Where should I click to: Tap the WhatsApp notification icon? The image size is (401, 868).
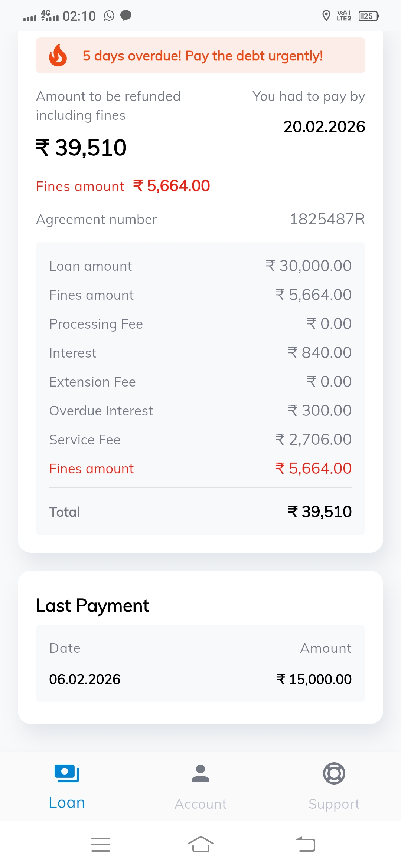[x=109, y=16]
